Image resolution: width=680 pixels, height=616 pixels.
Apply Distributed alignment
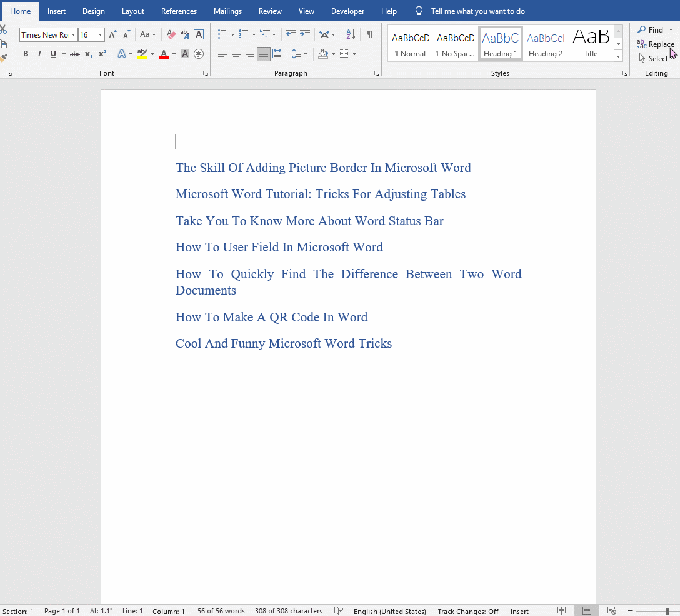tap(278, 54)
